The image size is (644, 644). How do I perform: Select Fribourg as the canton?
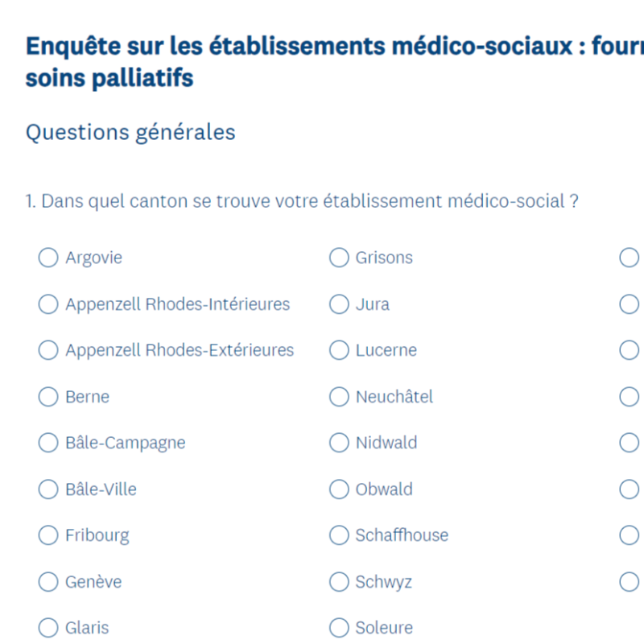coord(48,535)
